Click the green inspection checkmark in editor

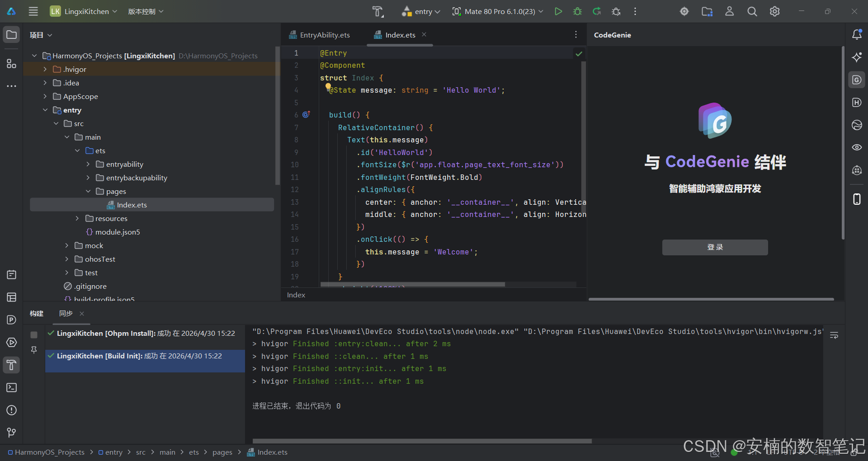coord(579,54)
